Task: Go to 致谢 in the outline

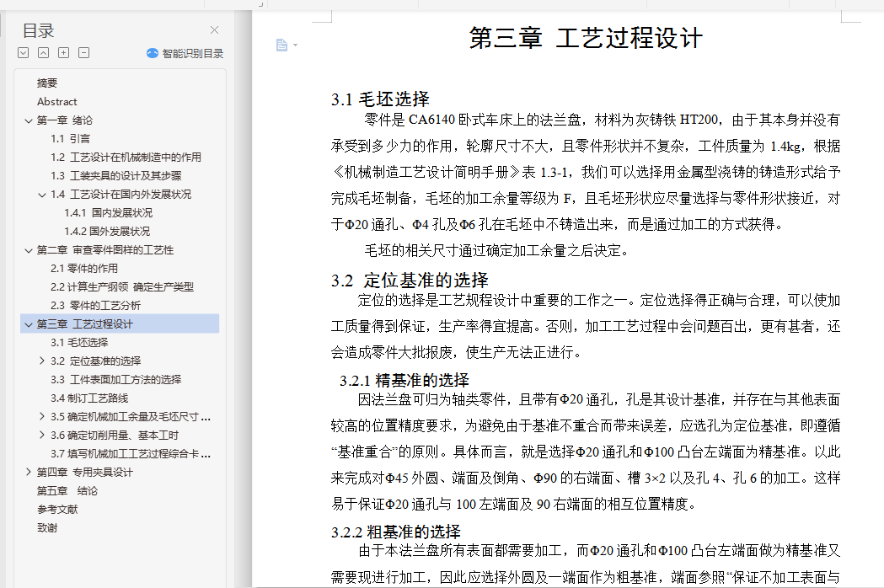Action: coord(47,528)
